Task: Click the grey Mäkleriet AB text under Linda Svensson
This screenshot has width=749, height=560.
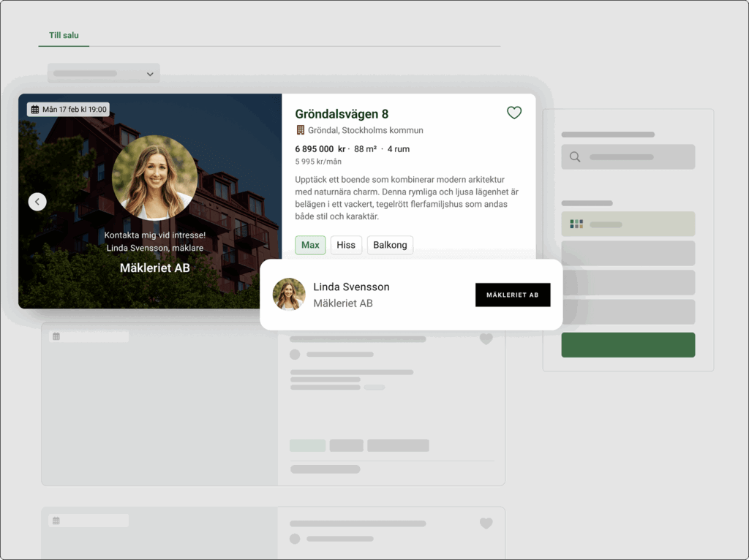Action: tap(343, 303)
